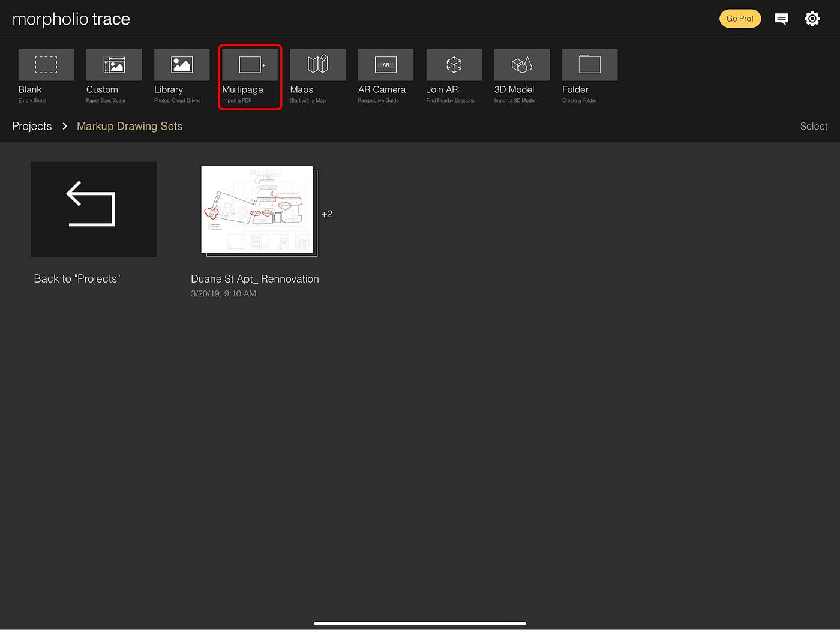Launch the AR Camera perspective guide
Screen dimensions: 840x630
[386, 65]
